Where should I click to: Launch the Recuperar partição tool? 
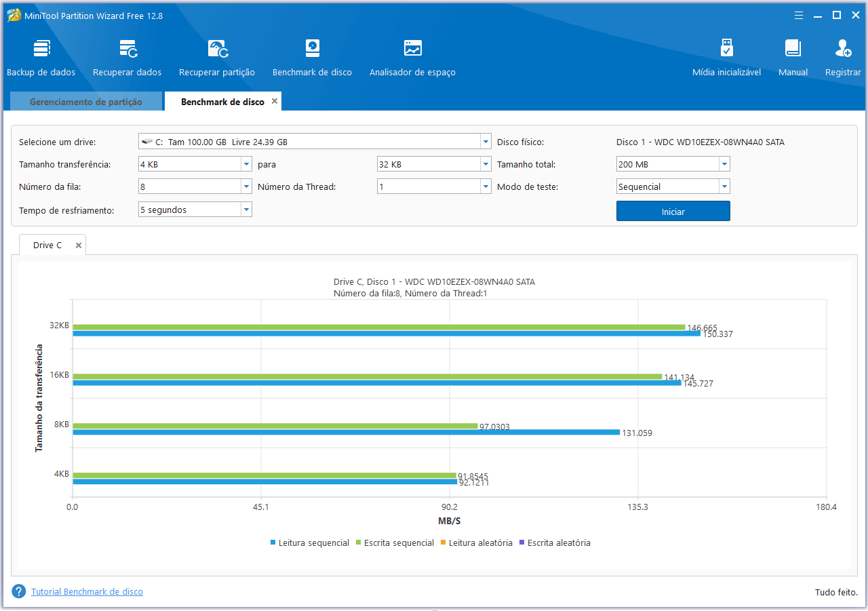coord(217,49)
